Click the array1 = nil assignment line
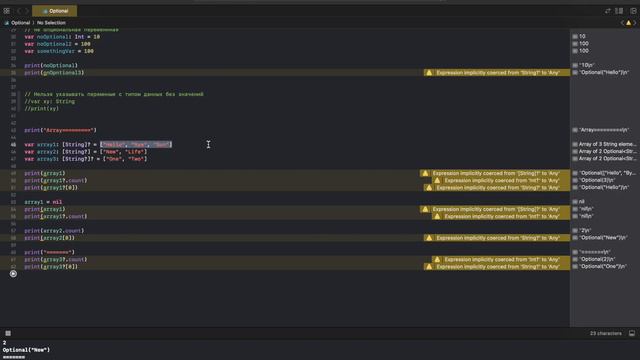Screen dimensions: 640x360 (x=43, y=202)
